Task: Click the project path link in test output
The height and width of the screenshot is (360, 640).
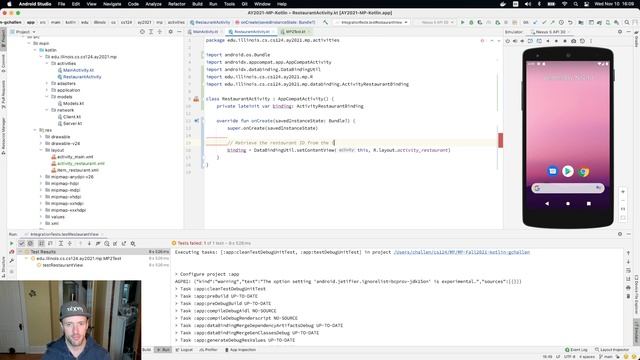Action: [x=462, y=252]
